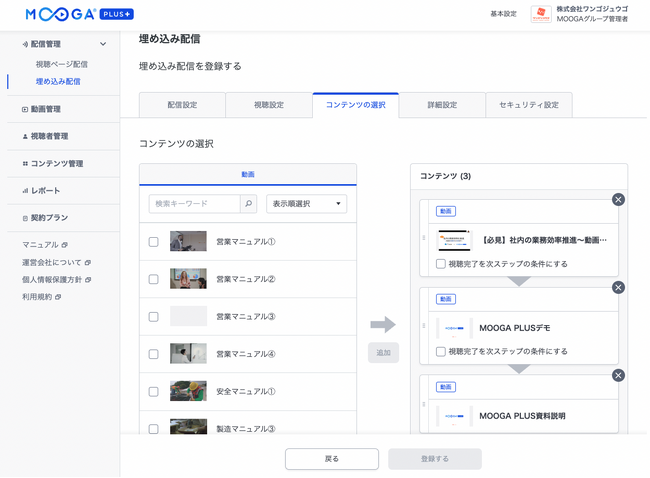
Task: Click the MOOGA PLUS logo
Action: tap(80, 15)
